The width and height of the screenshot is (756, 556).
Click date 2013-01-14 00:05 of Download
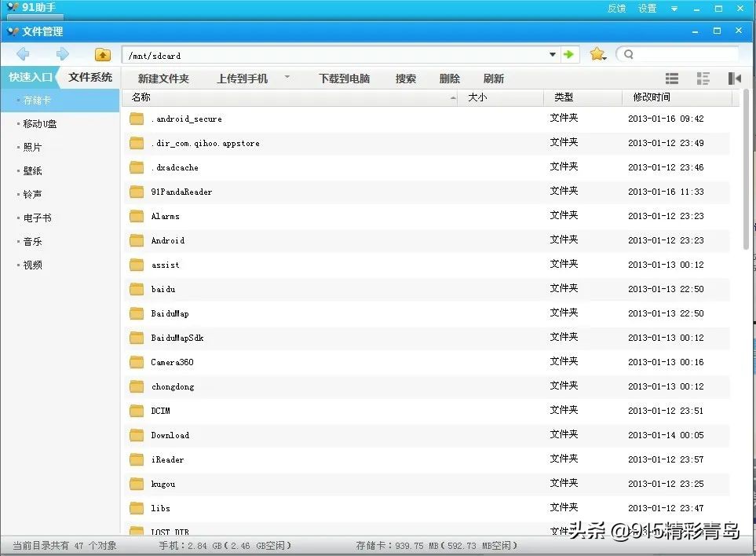pos(666,435)
